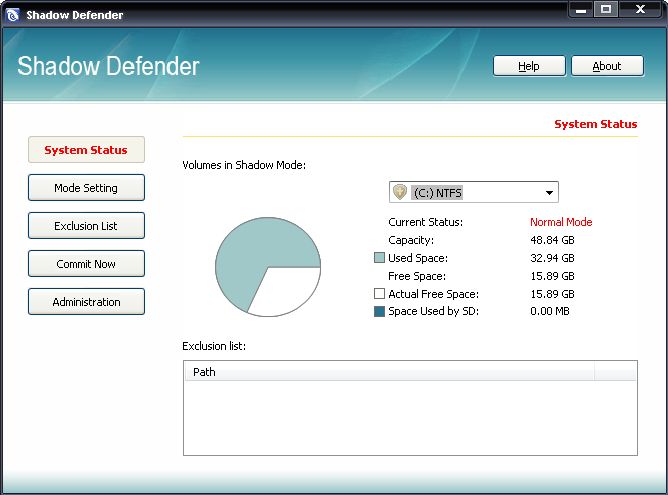Click the Actual Free Space legend swatch
Screen dimensions: 668x495
[379, 294]
